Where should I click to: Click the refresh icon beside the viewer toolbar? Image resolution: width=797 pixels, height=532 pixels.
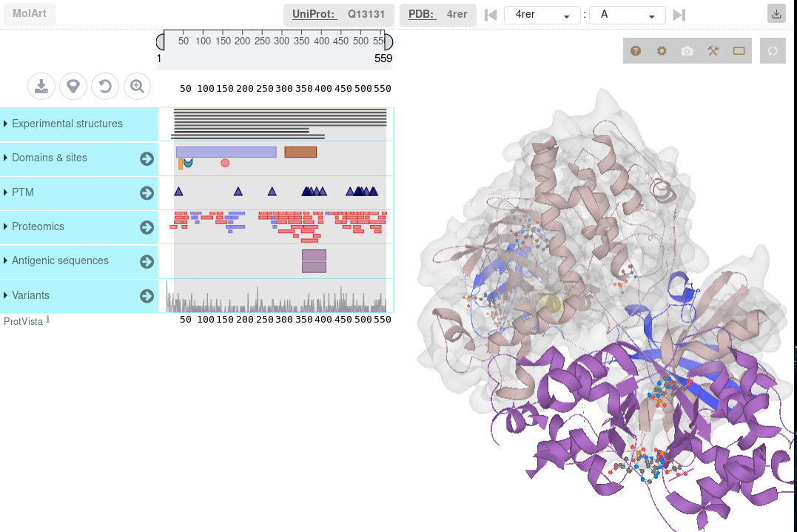click(772, 50)
